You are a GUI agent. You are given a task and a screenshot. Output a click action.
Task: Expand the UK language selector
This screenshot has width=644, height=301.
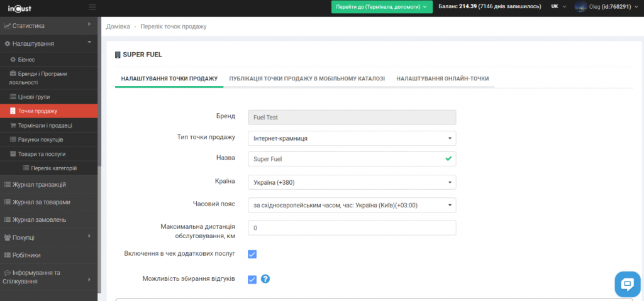pos(558,7)
